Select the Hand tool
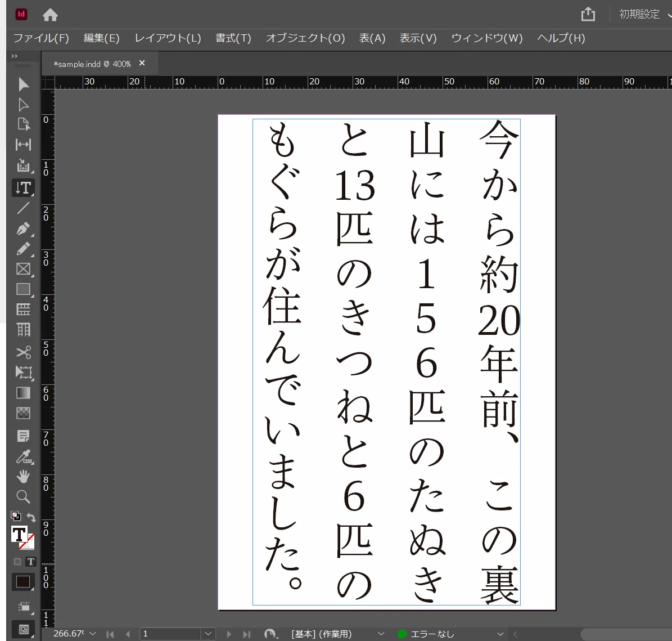Screen dimensions: 672x641 click(23, 477)
